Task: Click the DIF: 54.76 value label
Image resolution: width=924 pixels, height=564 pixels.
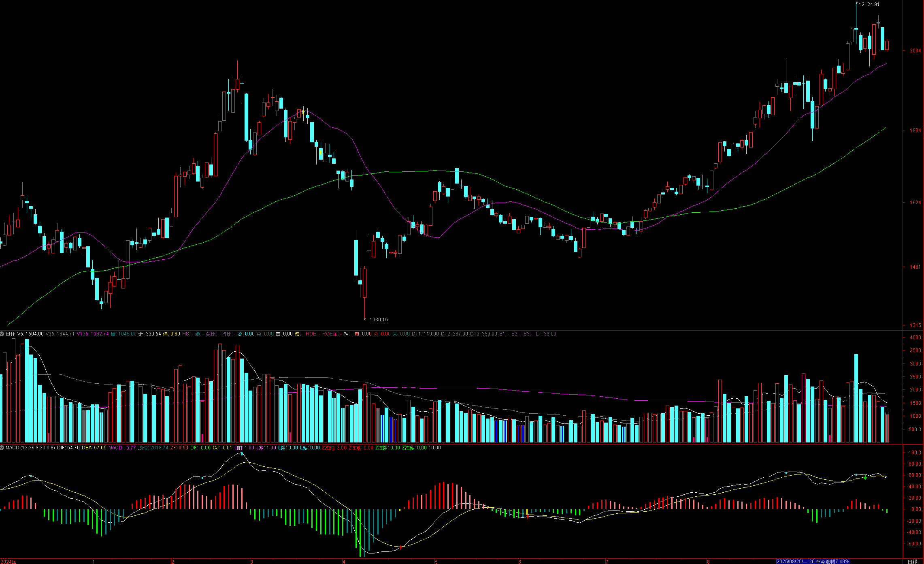Action: (x=68, y=448)
